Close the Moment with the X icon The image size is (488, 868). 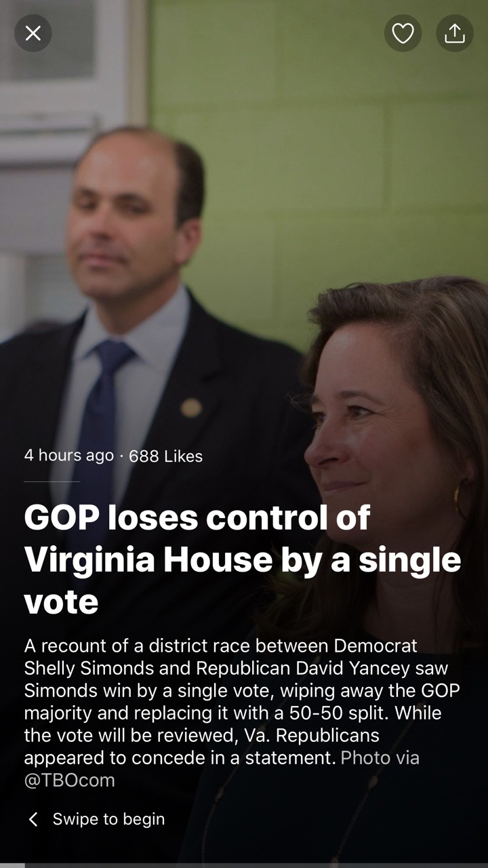tap(33, 33)
